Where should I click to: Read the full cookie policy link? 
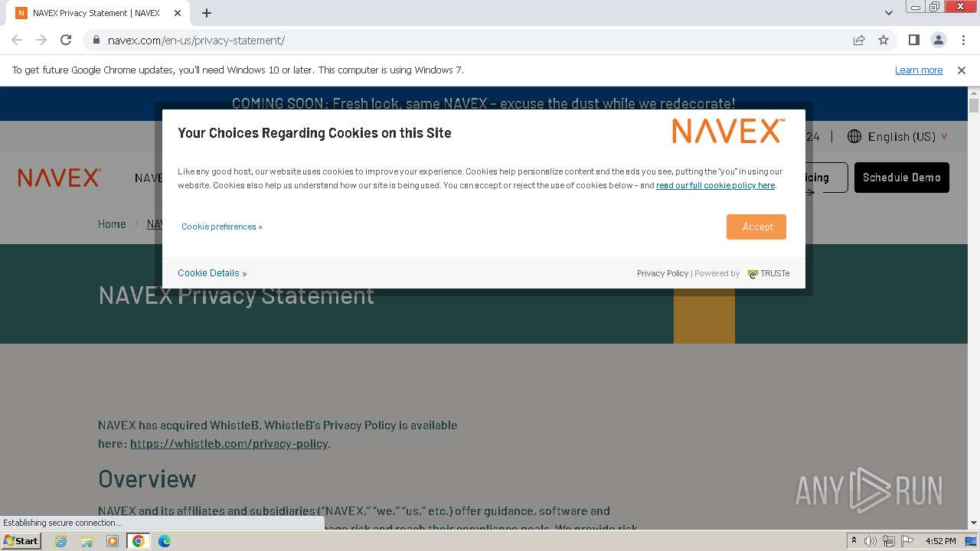715,185
